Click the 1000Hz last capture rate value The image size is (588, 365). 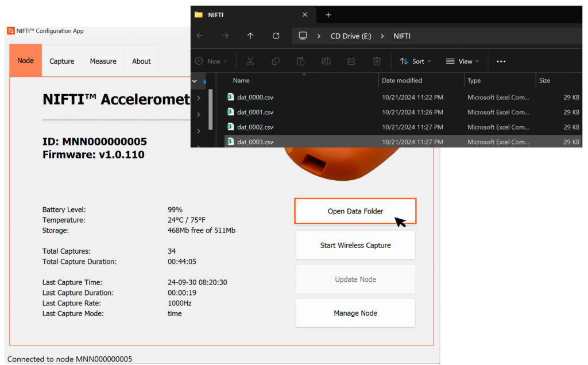(x=180, y=303)
